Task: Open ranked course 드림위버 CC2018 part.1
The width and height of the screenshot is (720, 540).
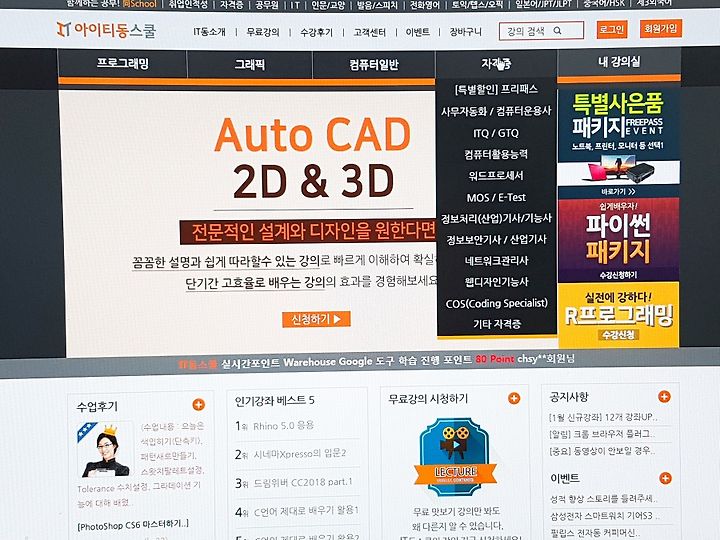Action: pos(303,482)
